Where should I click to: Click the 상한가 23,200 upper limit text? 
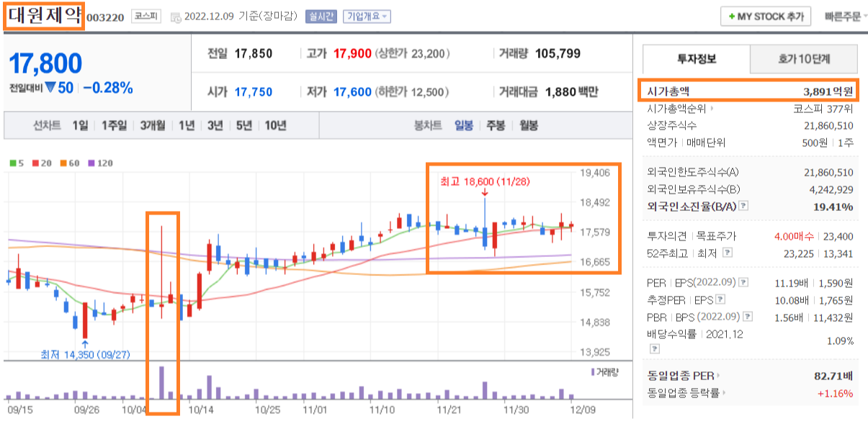click(x=413, y=53)
